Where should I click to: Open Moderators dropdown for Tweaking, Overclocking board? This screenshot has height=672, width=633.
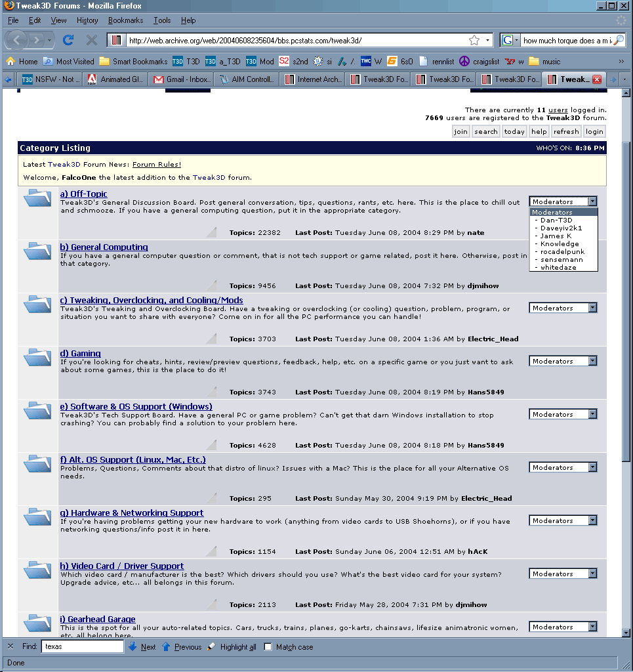click(563, 308)
